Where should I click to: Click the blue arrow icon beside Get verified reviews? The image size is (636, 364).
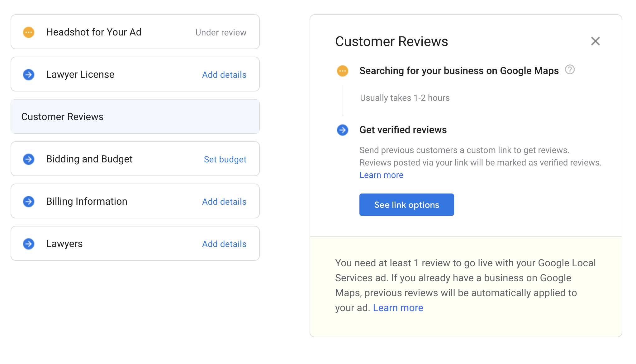(x=343, y=130)
